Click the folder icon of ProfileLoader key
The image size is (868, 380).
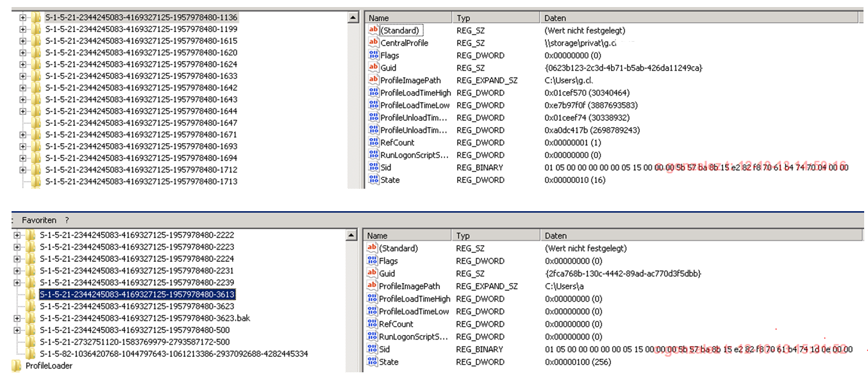point(16,366)
